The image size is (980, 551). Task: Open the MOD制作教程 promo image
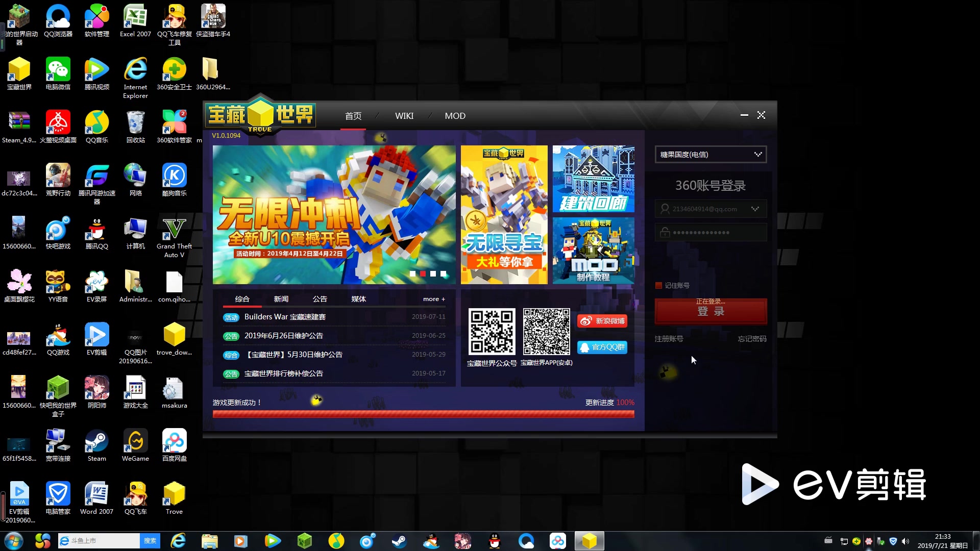click(593, 251)
